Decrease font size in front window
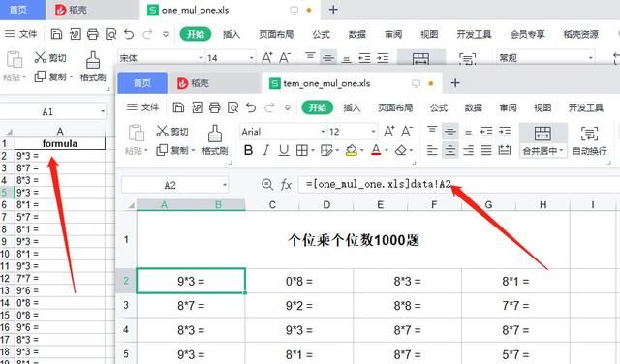 tap(407, 132)
